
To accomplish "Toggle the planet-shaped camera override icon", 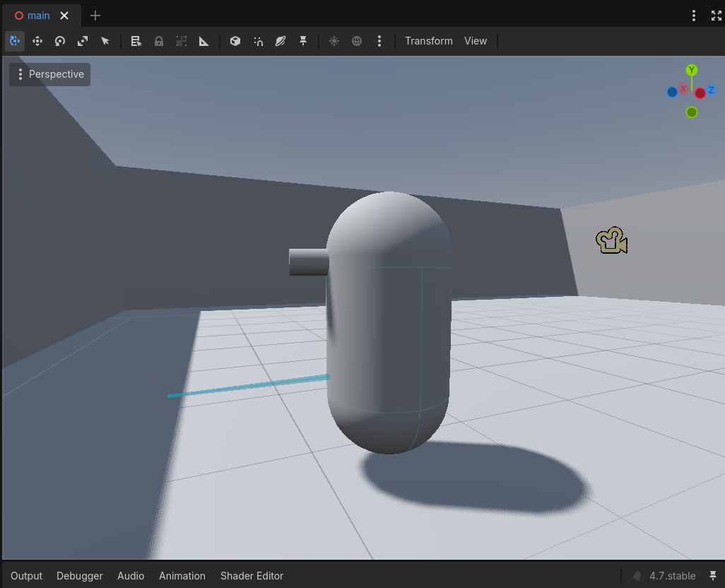I will click(281, 41).
